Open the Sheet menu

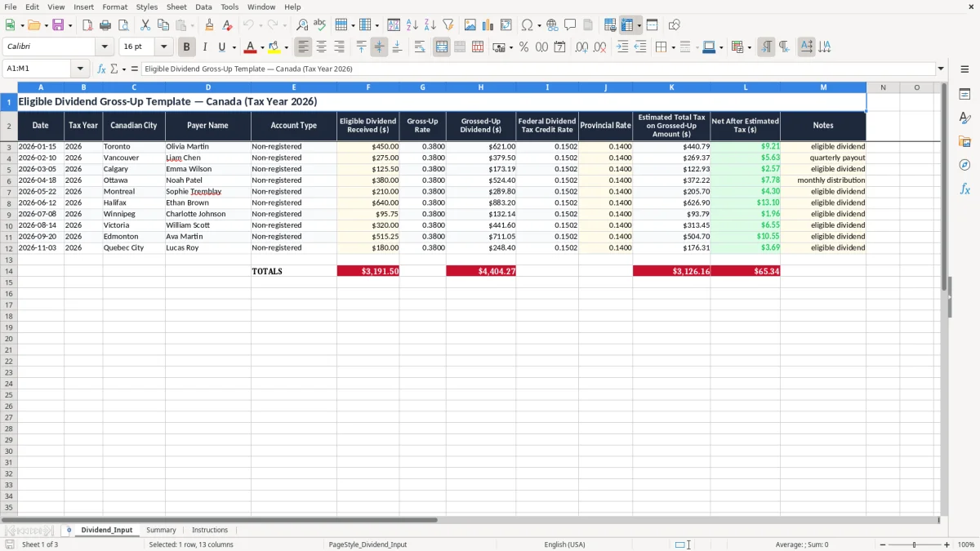point(176,7)
